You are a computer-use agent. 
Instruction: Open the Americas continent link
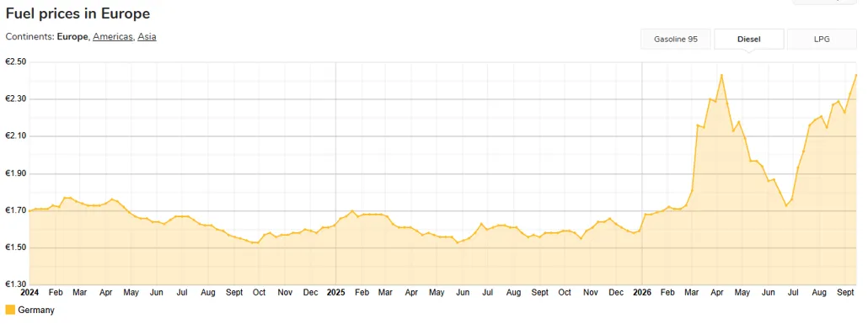click(113, 36)
